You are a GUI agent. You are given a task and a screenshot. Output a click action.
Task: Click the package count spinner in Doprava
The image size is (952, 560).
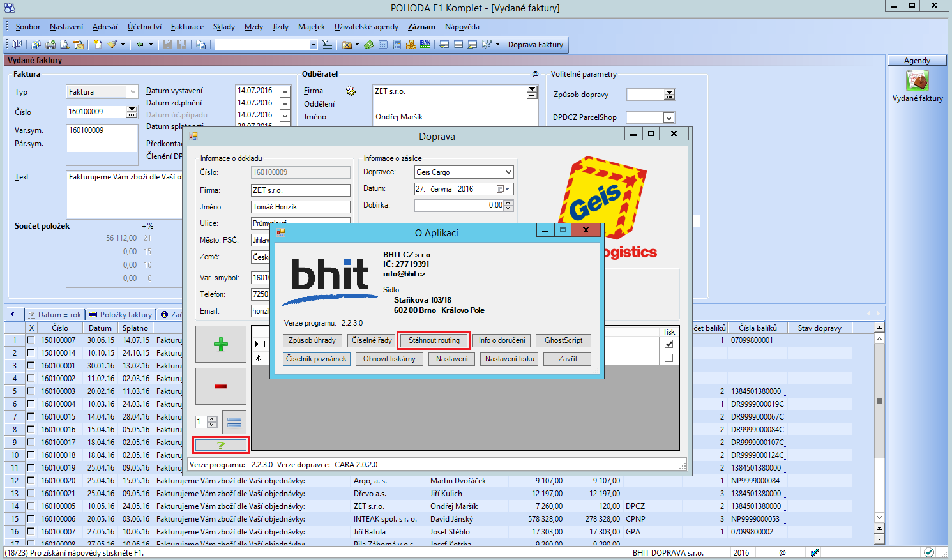tap(212, 422)
